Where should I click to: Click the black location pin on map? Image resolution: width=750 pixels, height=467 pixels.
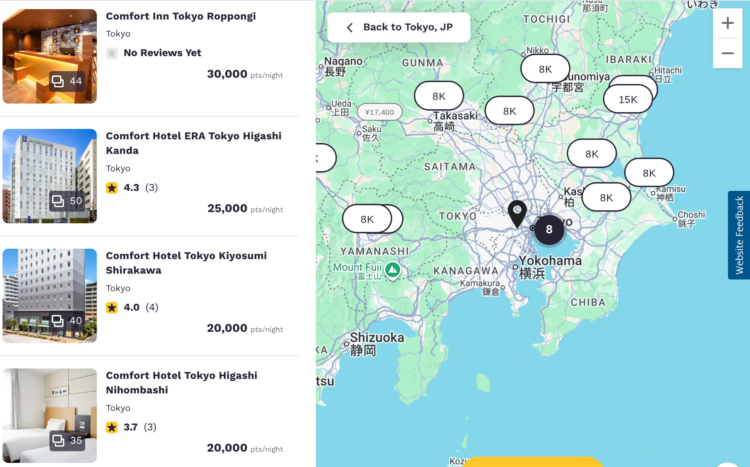pyautogui.click(x=517, y=213)
